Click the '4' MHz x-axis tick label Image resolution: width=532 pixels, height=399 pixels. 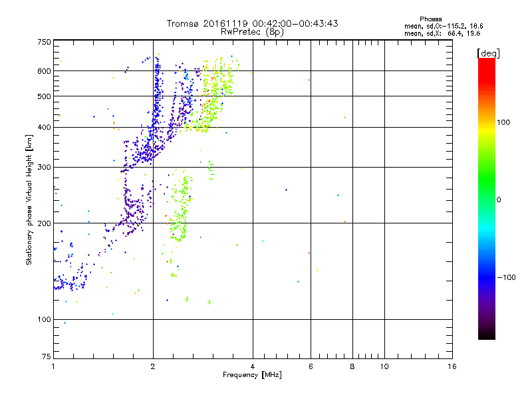point(253,366)
